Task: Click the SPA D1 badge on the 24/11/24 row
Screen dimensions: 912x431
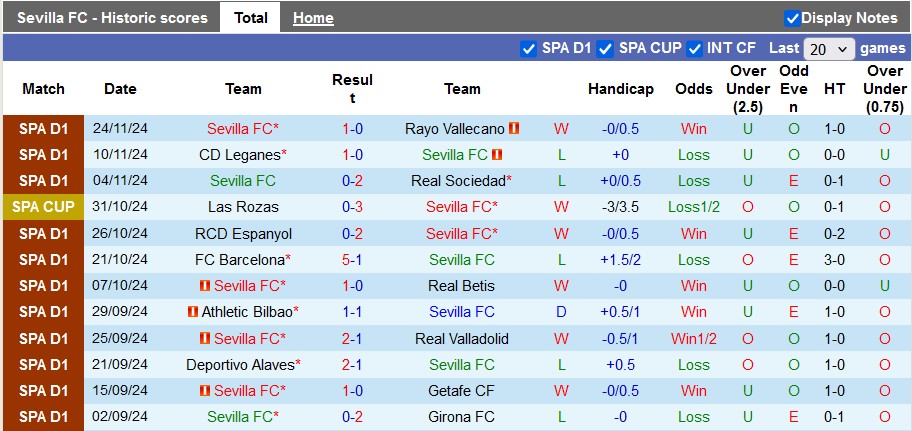Action: [43, 129]
